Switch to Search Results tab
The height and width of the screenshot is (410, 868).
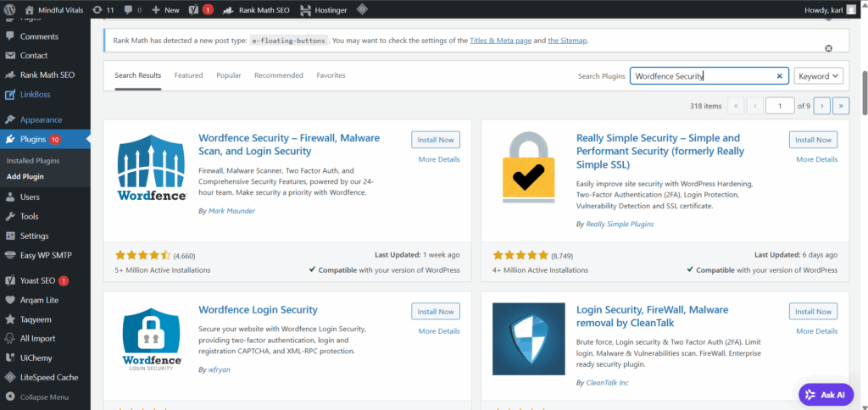138,75
